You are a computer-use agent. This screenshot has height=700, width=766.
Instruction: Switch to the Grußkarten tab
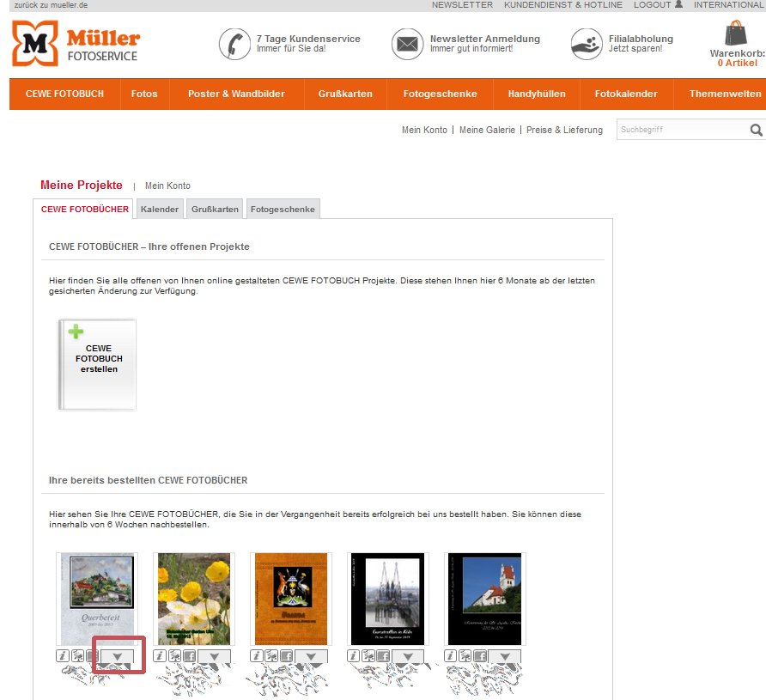215,209
